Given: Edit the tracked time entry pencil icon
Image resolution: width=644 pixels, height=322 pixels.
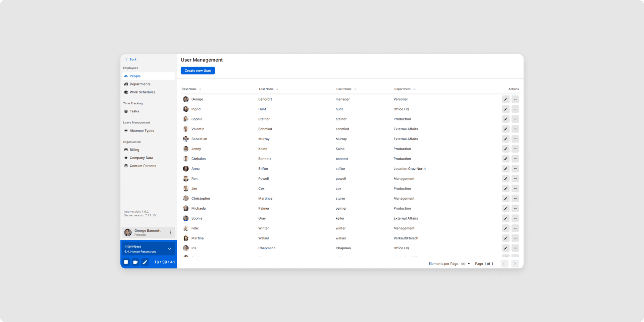Looking at the screenshot, I should (x=145, y=262).
